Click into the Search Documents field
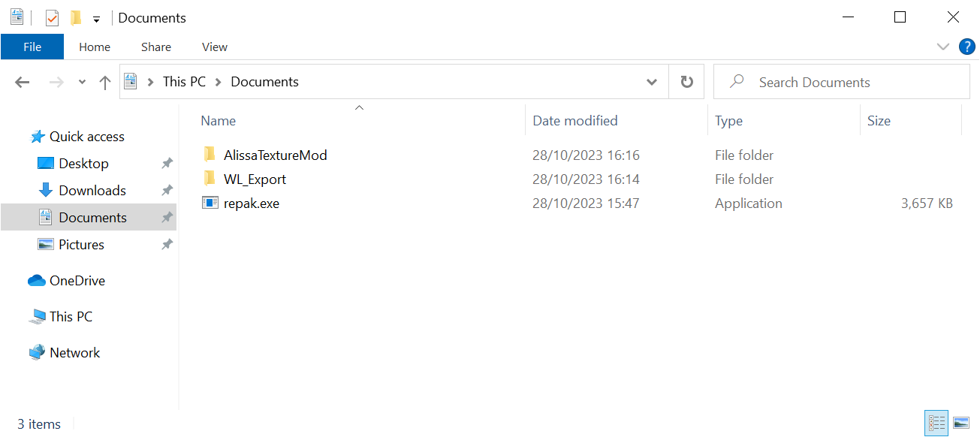The width and height of the screenshot is (980, 437). click(841, 82)
